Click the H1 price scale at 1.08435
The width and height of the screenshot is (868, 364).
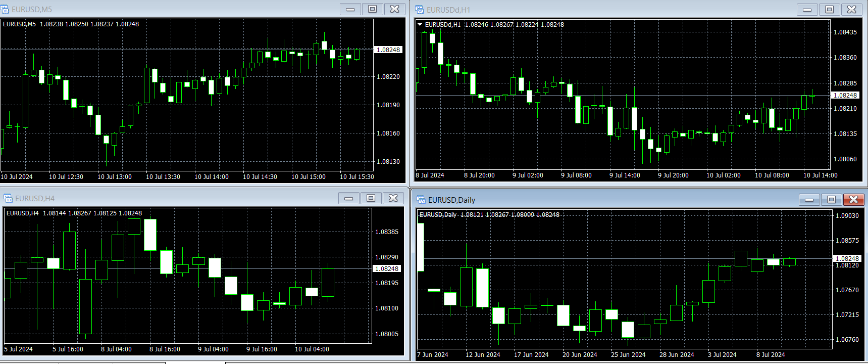[x=845, y=32]
